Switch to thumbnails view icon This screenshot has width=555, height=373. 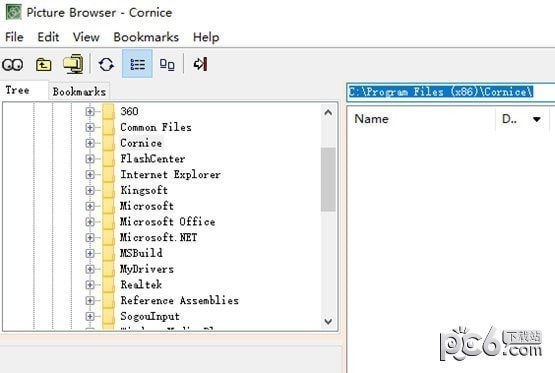tap(167, 65)
